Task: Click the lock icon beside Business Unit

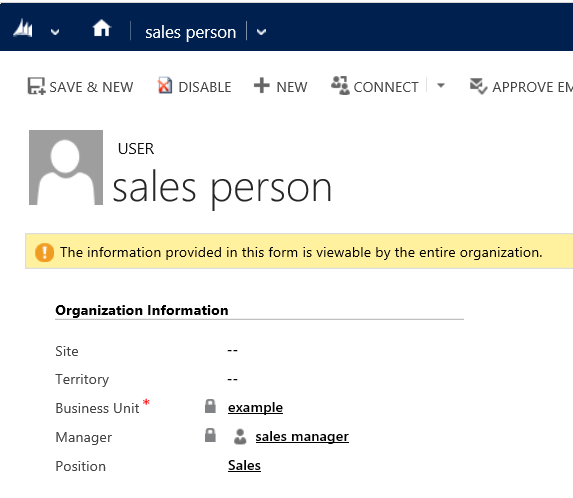Action: (x=210, y=406)
